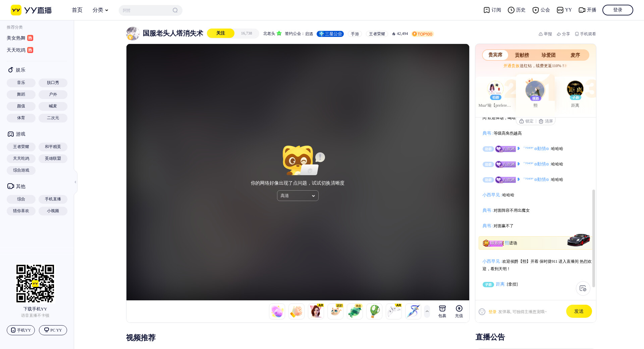Open 历史 watch history
Screen dimensions: 644x349
coord(517,10)
